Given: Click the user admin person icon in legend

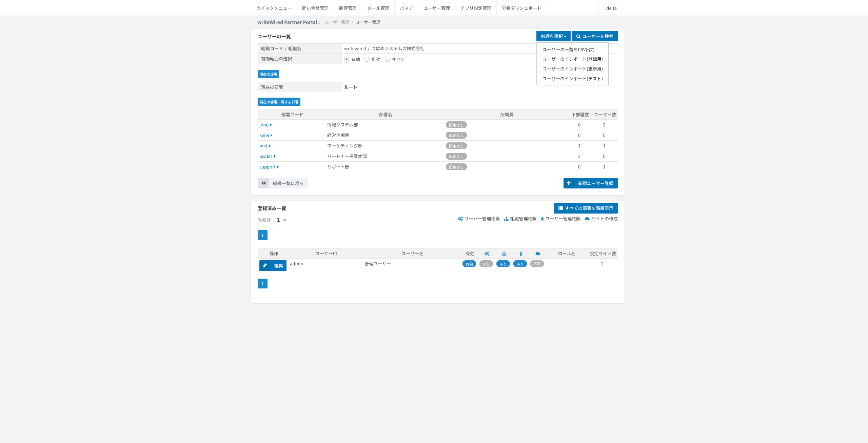Looking at the screenshot, I should 542,219.
